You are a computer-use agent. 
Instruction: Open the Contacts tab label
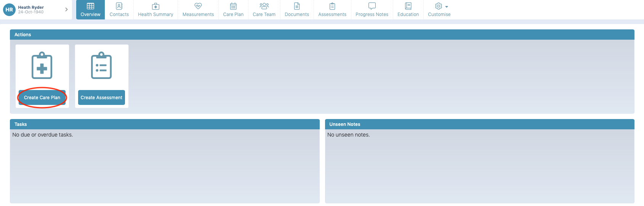coord(119,14)
